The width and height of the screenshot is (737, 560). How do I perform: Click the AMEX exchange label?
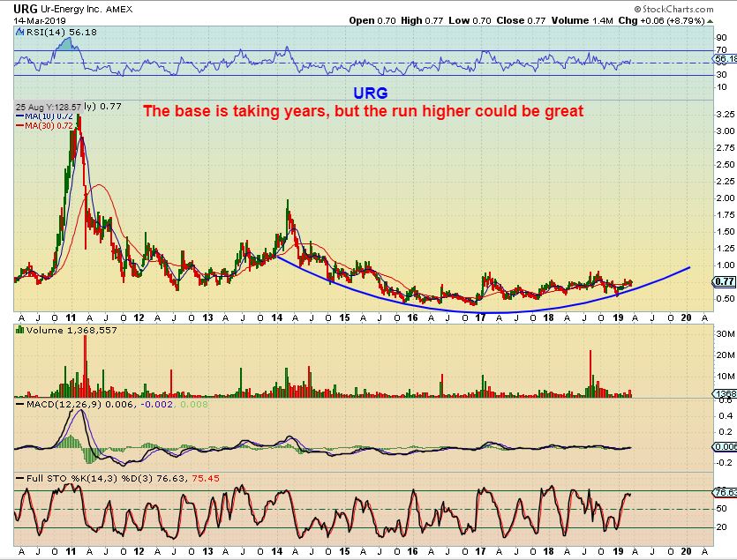(119, 10)
